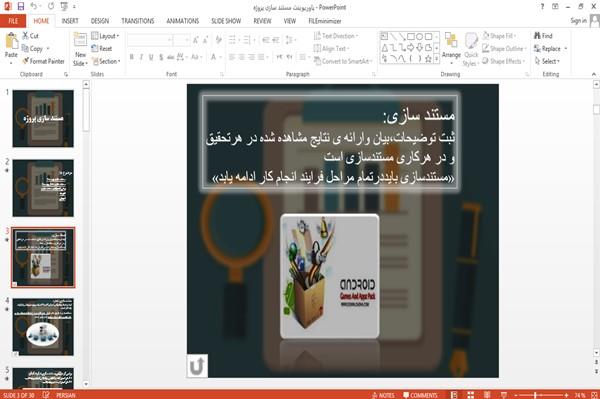This screenshot has height=399, width=600.
Task: Click the return arrow action button on slide
Action: pyautogui.click(x=197, y=366)
